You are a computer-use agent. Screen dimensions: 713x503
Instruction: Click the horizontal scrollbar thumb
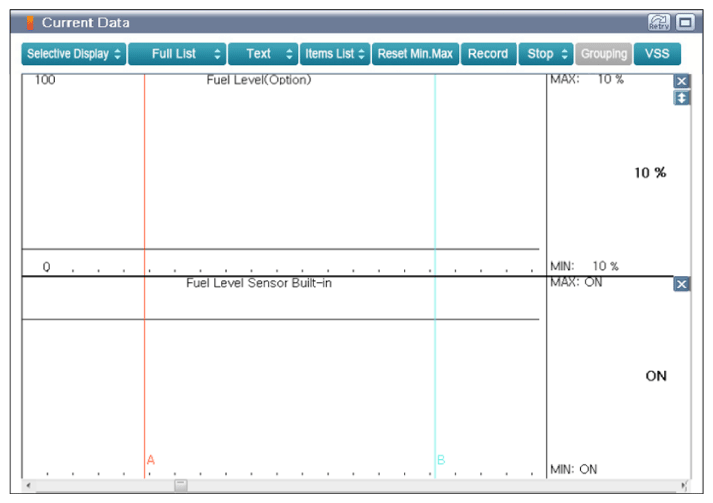[x=181, y=485]
